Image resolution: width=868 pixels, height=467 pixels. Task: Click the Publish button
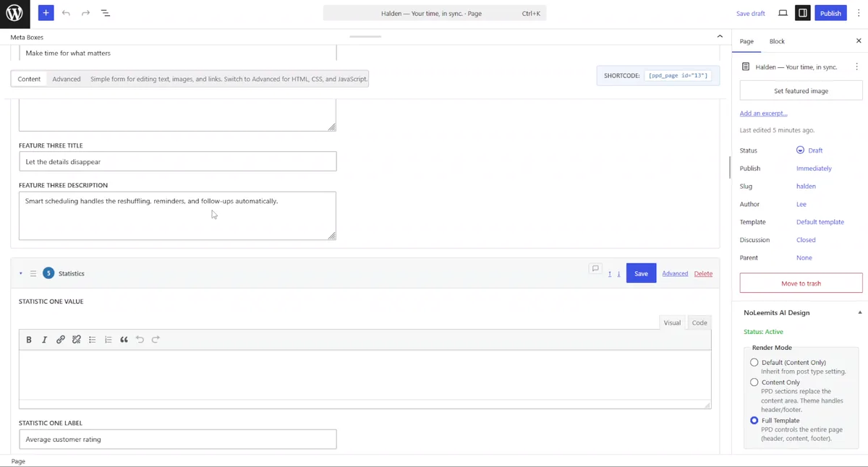(x=830, y=13)
